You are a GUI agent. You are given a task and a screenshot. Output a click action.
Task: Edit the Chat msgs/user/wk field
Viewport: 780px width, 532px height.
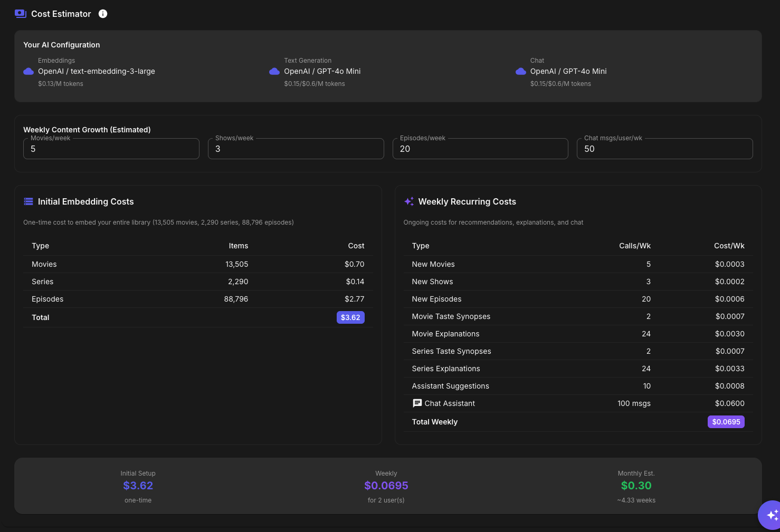(x=664, y=149)
